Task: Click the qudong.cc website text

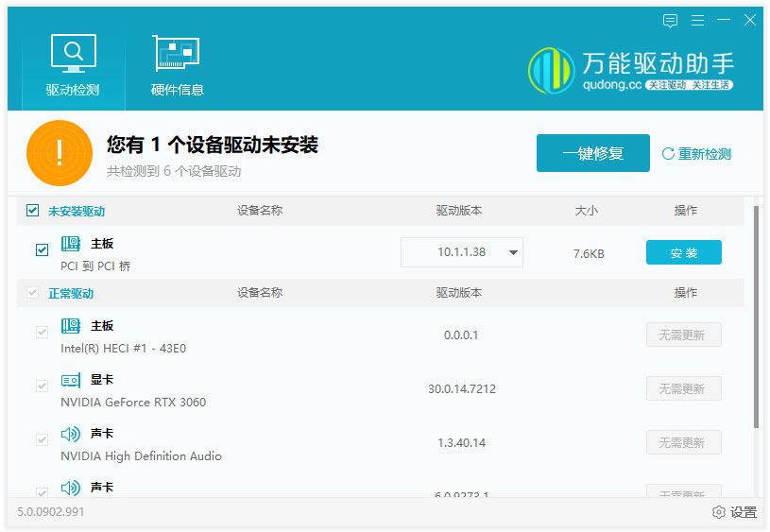Action: point(612,85)
